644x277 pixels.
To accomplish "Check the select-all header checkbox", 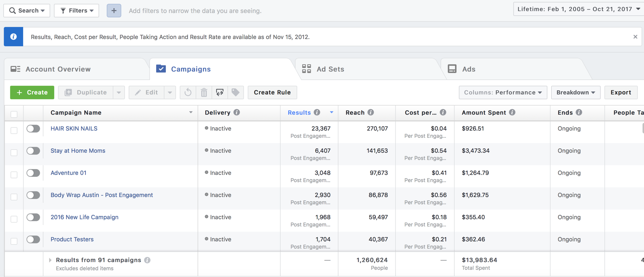I will [x=14, y=114].
